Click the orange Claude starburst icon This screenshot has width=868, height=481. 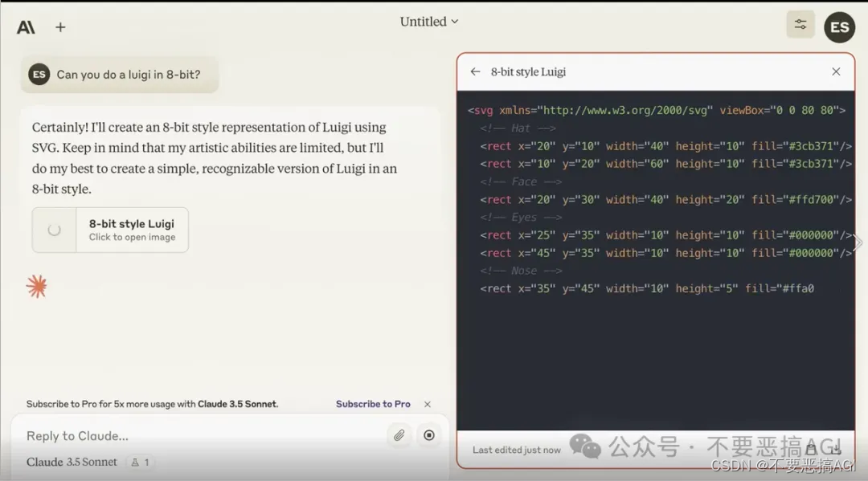coord(36,287)
